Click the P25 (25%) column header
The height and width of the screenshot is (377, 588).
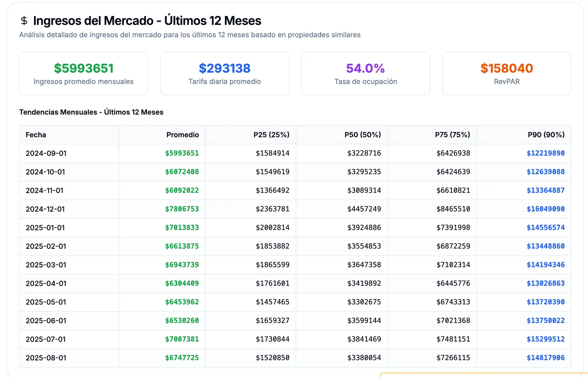click(271, 135)
